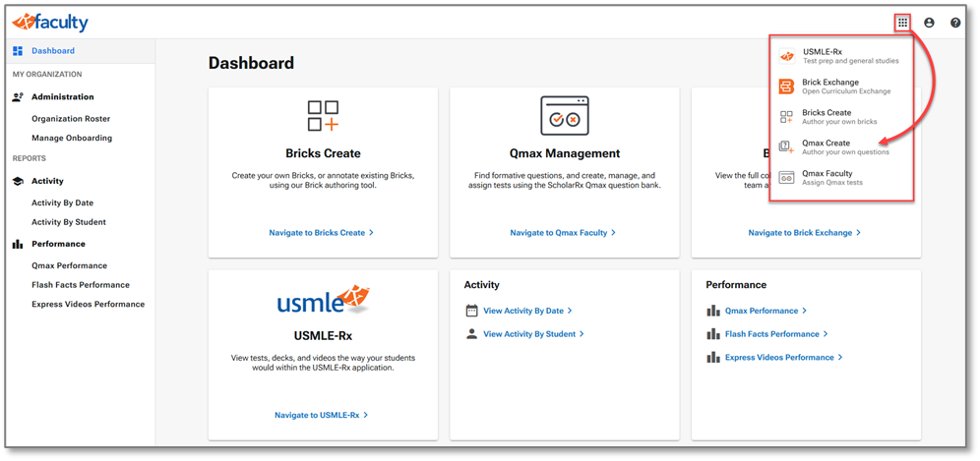Click the Faculty logo in header
980x461 pixels.
(50, 22)
